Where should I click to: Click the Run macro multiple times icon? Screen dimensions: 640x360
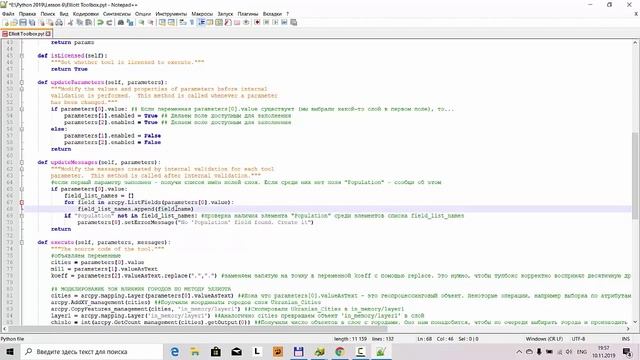coord(284,22)
